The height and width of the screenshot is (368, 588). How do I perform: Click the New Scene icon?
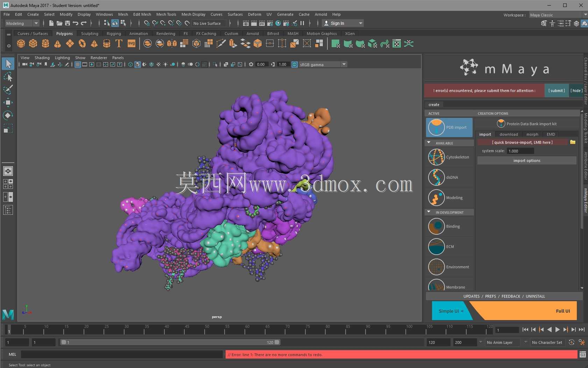(x=51, y=23)
